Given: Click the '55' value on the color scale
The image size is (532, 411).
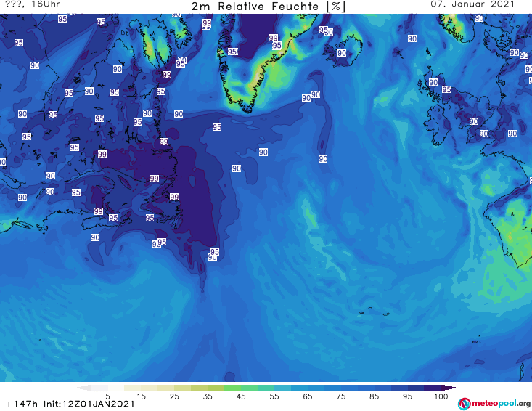Looking at the screenshot, I should pyautogui.click(x=274, y=396).
